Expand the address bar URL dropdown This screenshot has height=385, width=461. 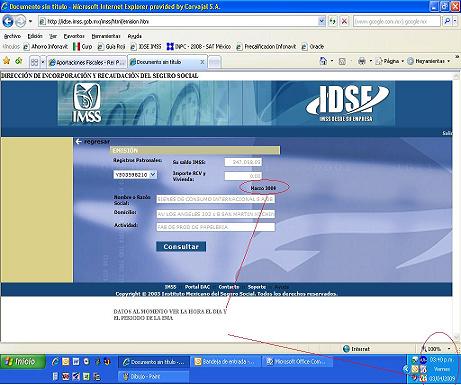[321, 21]
